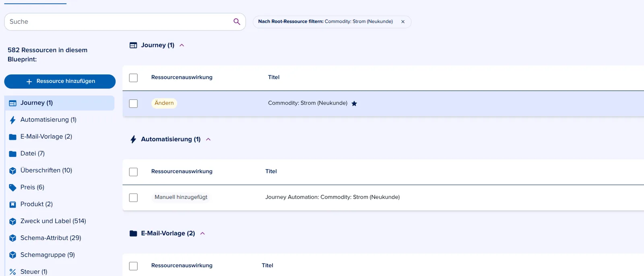
Task: Check the Journey Automation row checkbox
Action: [133, 198]
